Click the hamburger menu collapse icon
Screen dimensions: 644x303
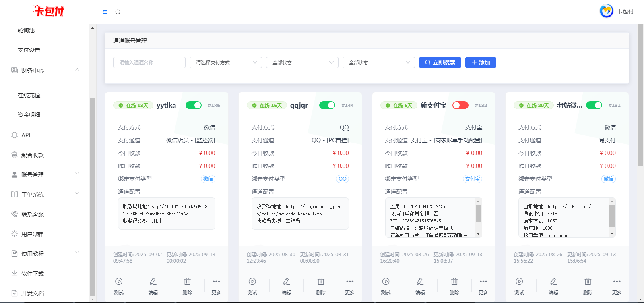tap(105, 12)
